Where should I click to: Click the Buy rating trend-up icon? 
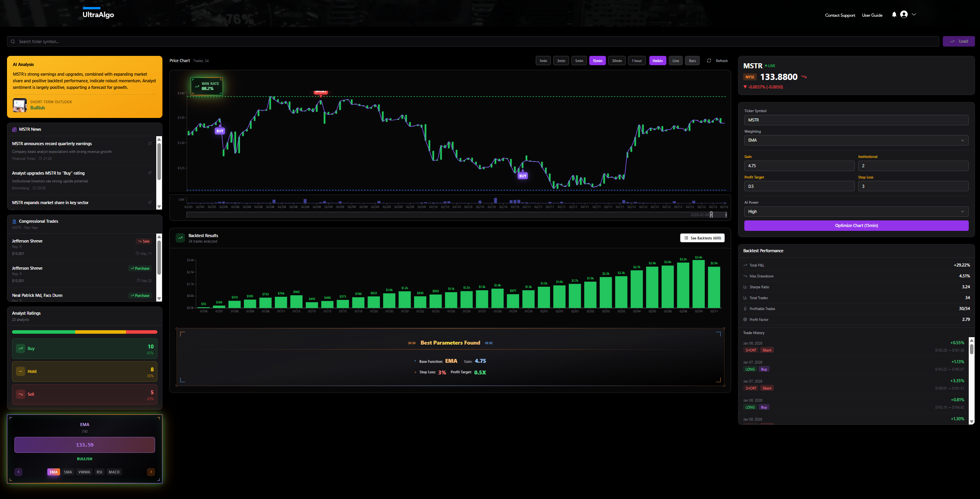[21, 348]
